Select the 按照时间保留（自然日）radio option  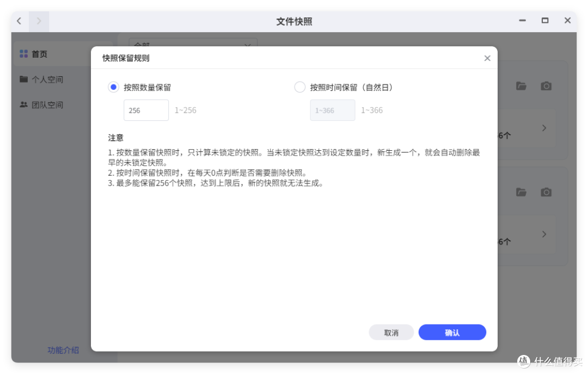(x=299, y=88)
